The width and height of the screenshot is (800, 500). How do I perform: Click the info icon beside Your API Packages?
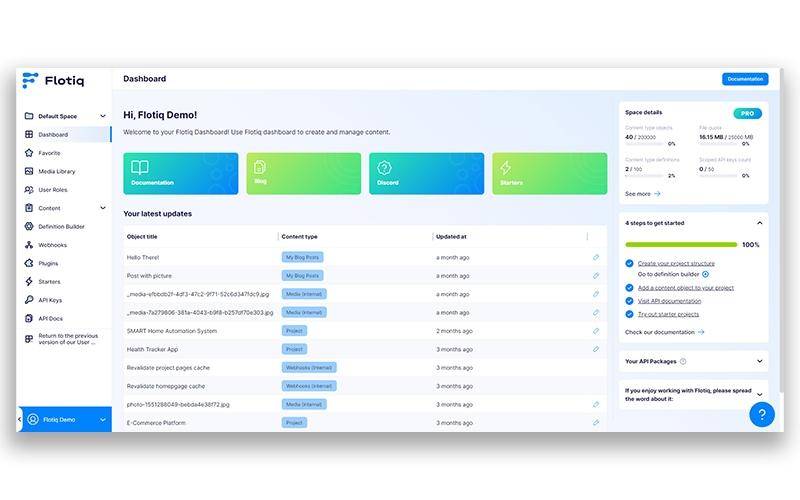(x=683, y=361)
